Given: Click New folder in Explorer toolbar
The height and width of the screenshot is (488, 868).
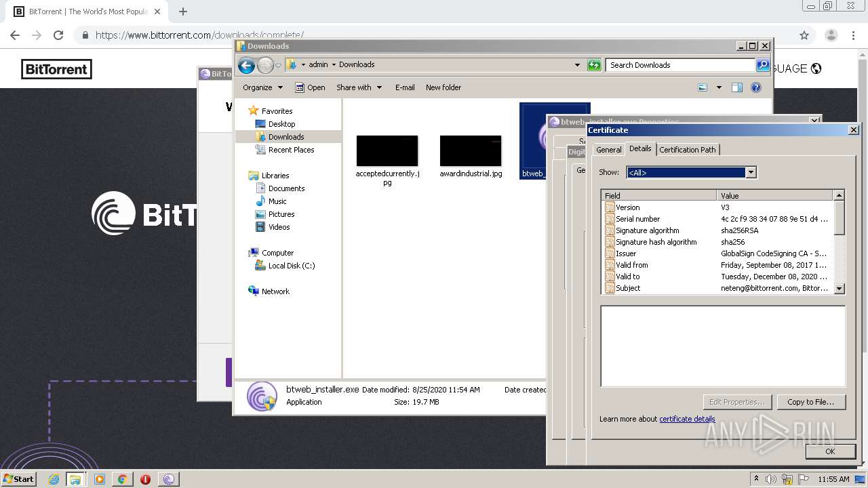Looking at the screenshot, I should 443,87.
